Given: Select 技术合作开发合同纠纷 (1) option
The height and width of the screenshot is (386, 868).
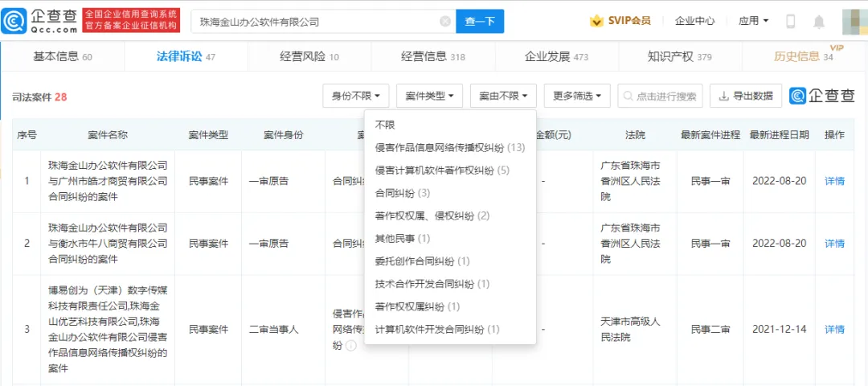Looking at the screenshot, I should (450, 284).
